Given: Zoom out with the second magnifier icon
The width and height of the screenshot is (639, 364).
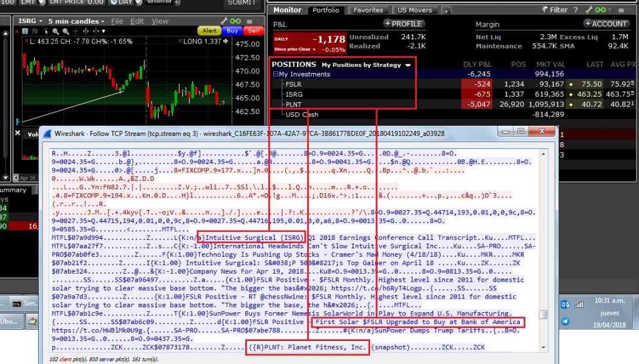Looking at the screenshot, I should pos(66,31).
